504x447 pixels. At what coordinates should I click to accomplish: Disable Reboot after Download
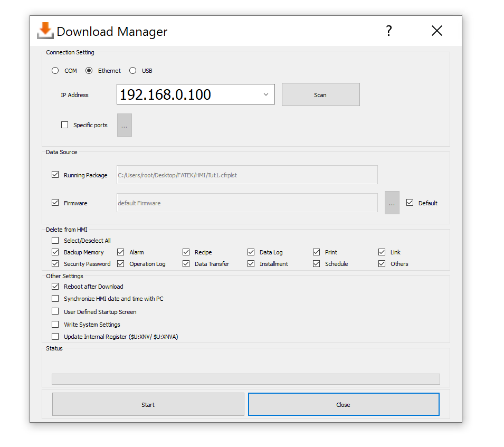[x=55, y=287]
